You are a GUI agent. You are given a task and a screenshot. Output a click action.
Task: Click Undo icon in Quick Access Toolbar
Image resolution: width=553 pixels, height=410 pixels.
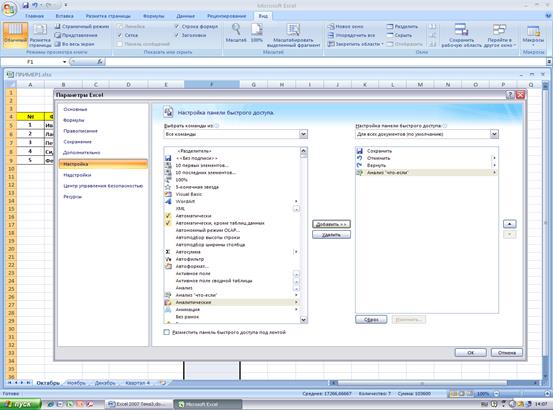35,5
